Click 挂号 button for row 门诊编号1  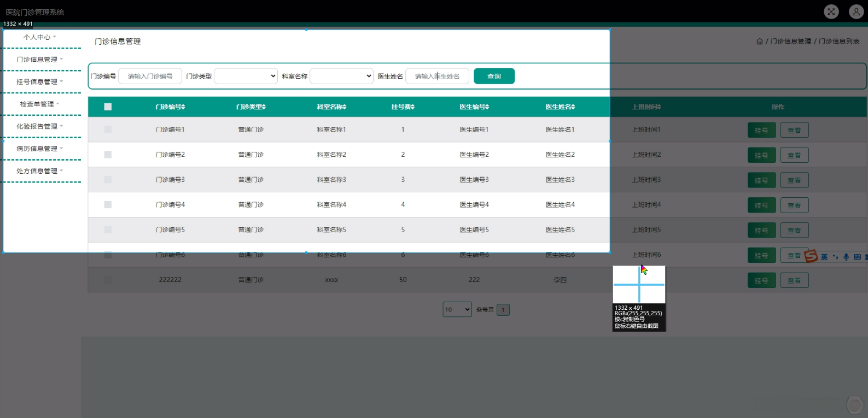pos(762,131)
